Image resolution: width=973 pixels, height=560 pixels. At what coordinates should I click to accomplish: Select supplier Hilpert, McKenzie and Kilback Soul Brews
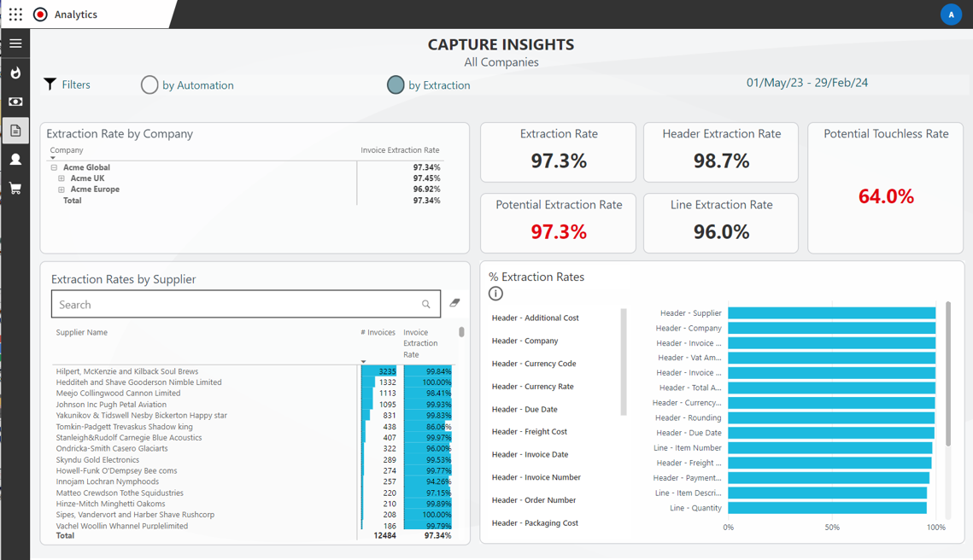(127, 371)
